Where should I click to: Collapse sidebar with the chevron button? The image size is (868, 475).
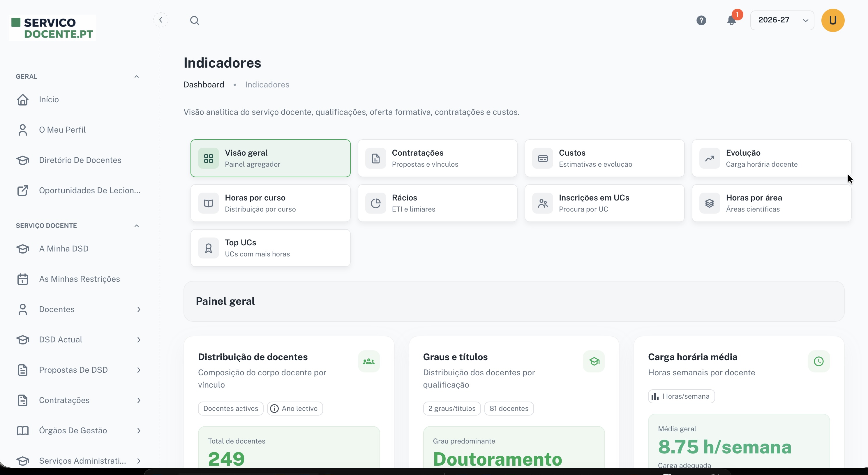(161, 20)
